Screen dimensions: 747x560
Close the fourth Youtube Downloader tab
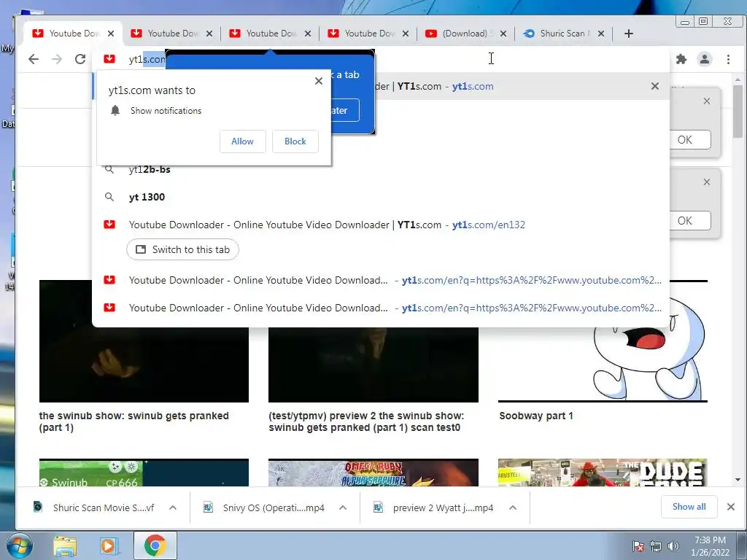pyautogui.click(x=406, y=34)
